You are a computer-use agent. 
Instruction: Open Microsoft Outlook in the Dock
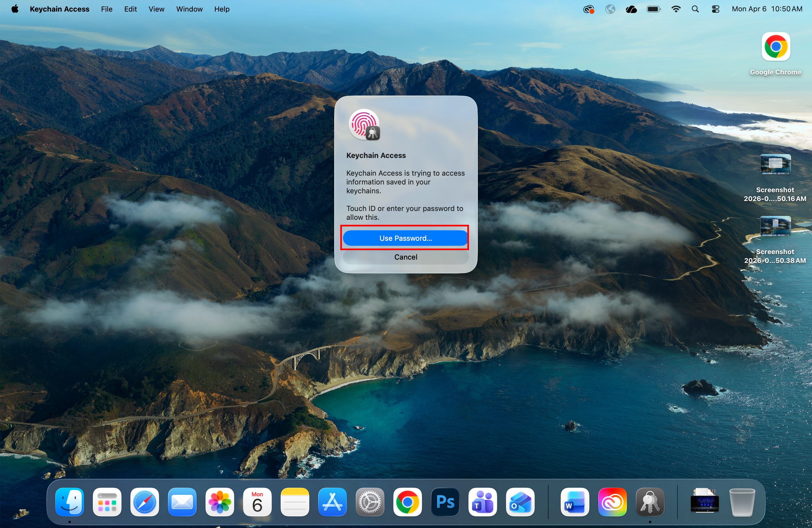[520, 502]
